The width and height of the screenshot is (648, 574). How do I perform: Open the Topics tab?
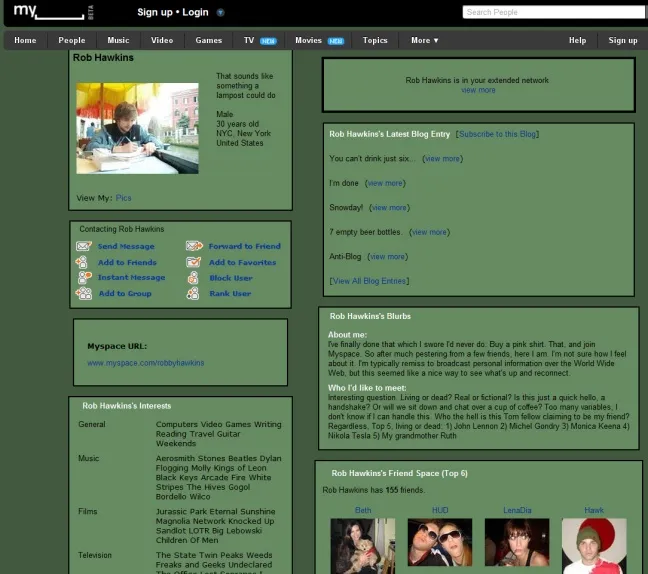point(375,40)
